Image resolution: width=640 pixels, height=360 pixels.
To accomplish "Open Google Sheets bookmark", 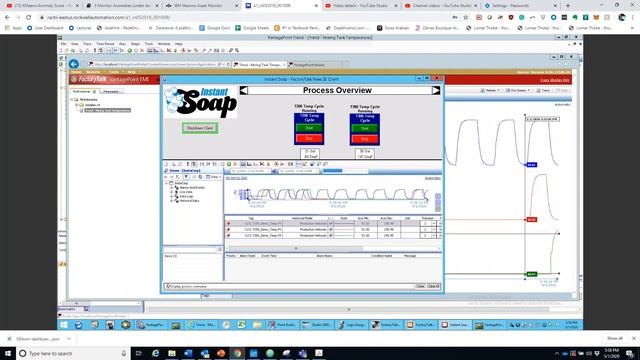I will [x=252, y=28].
